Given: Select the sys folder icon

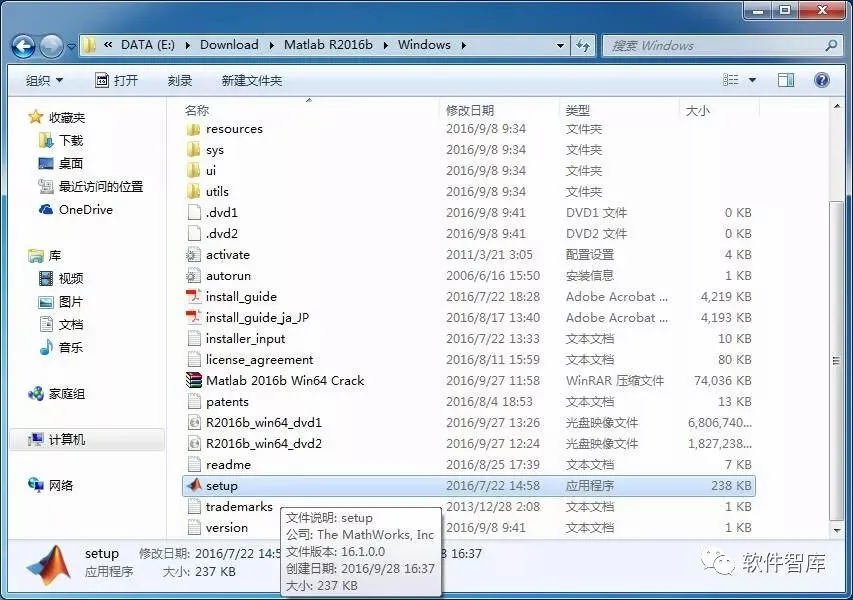Looking at the screenshot, I should 193,150.
